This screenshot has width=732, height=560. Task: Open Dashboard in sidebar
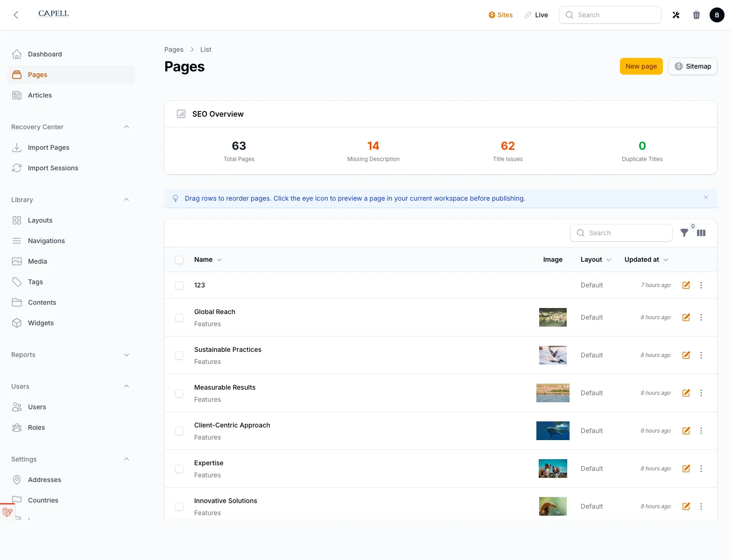(x=71, y=54)
